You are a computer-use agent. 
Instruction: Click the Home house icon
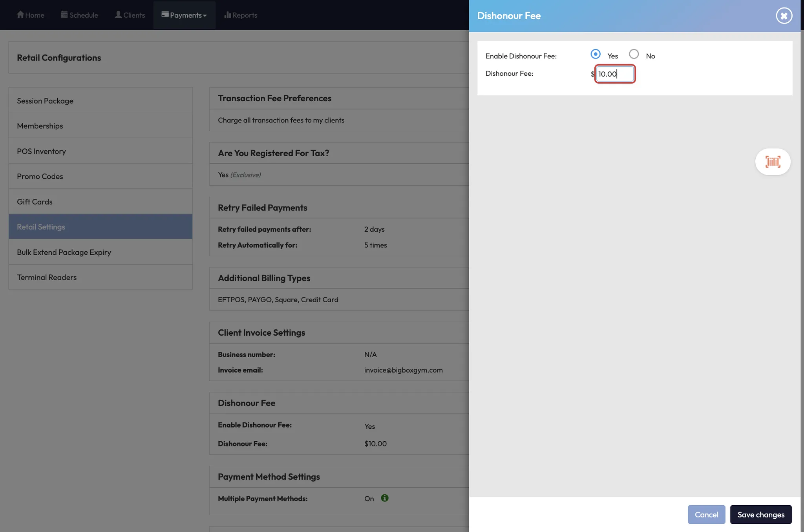coord(20,15)
